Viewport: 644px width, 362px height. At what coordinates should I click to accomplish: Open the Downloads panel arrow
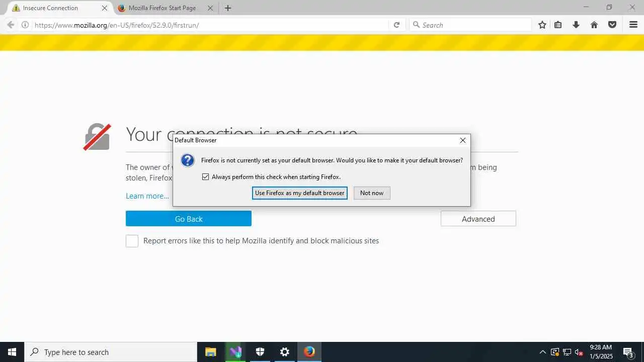(x=576, y=25)
